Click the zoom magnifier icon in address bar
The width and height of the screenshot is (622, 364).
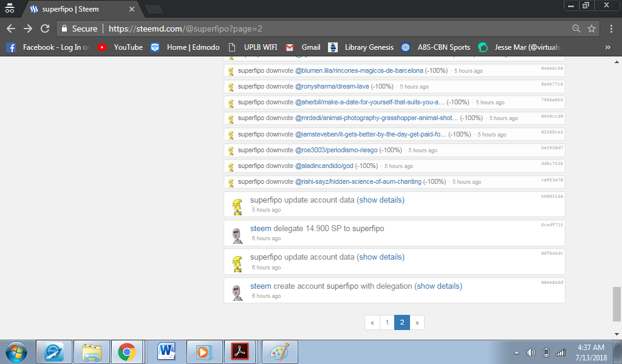coord(576,29)
